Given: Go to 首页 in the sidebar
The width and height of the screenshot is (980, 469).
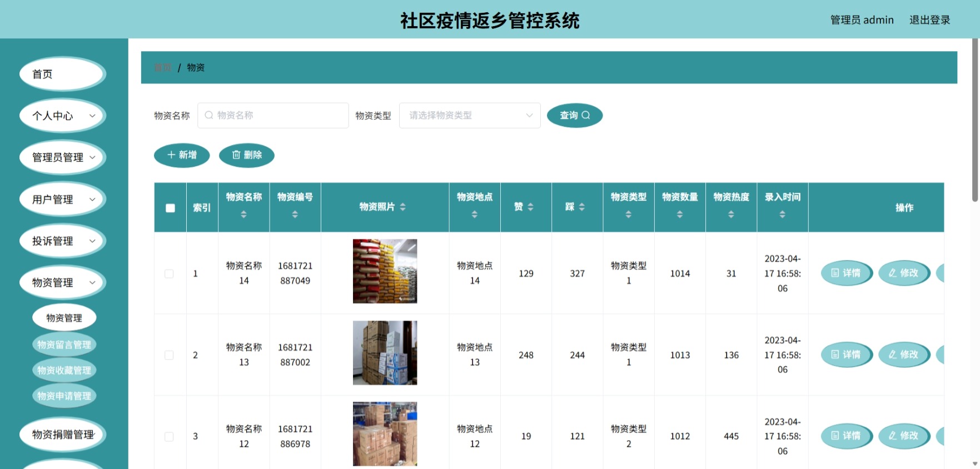Looking at the screenshot, I should [62, 74].
